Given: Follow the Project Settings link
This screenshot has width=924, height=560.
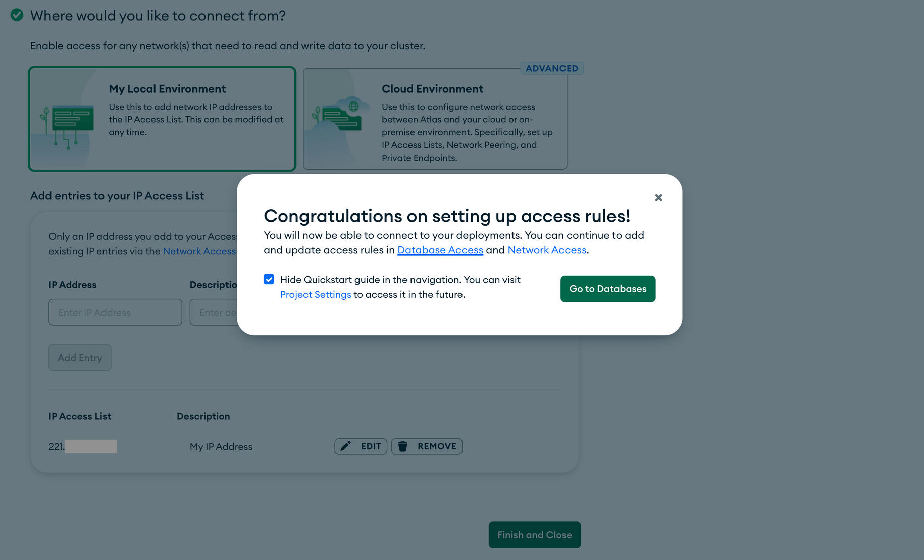Looking at the screenshot, I should tap(315, 294).
